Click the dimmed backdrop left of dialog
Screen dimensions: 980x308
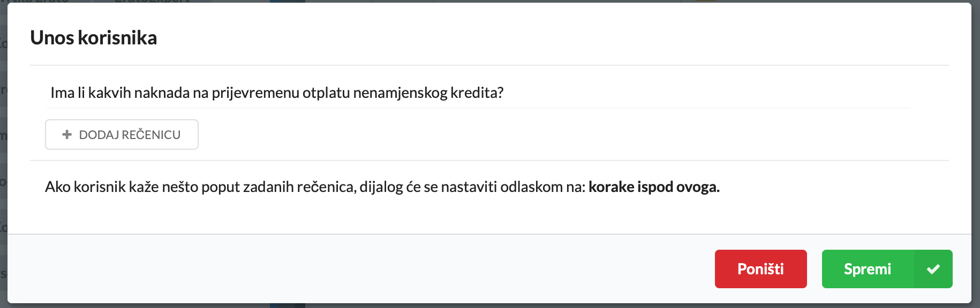(x=3, y=160)
